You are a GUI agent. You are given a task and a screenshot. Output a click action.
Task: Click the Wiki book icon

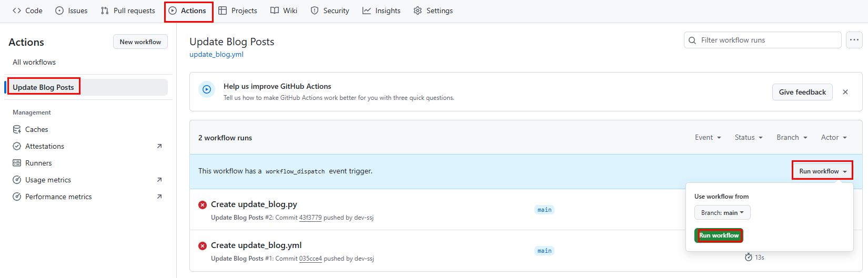click(x=275, y=11)
